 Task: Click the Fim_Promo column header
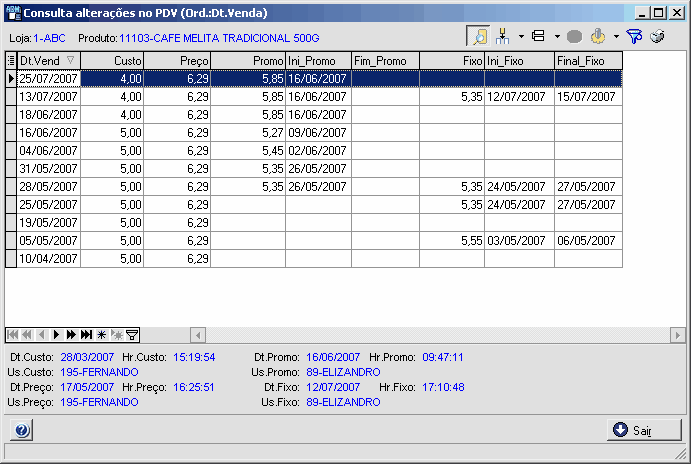point(386,61)
